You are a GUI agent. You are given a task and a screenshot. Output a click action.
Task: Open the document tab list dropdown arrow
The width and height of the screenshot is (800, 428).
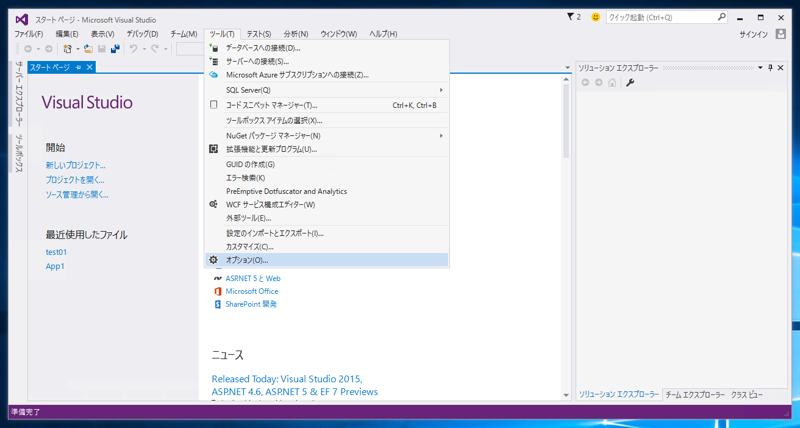click(568, 68)
